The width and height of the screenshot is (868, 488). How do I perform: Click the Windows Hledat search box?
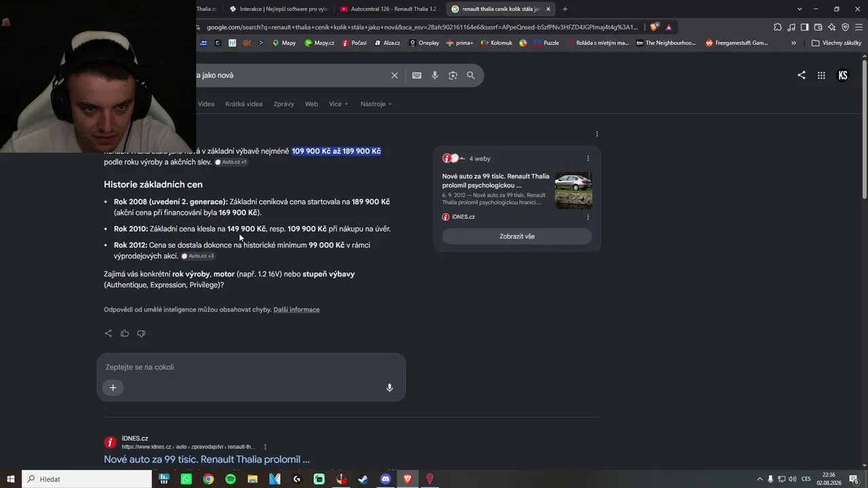87,479
